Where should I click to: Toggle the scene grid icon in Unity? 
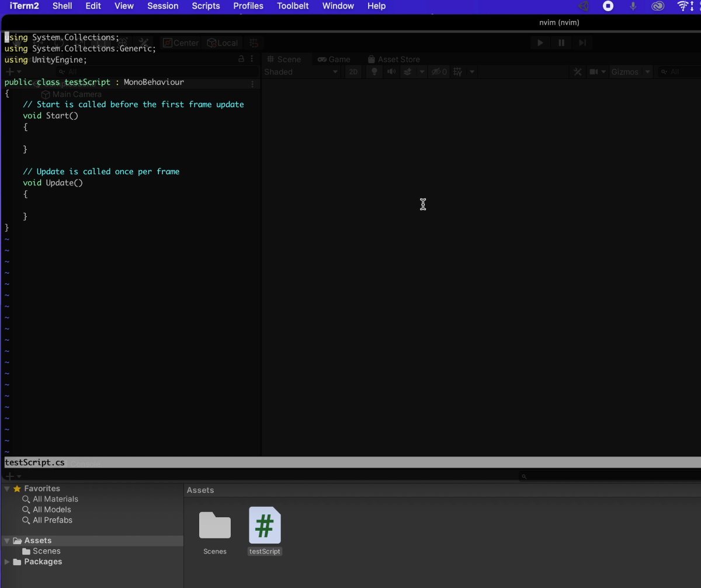458,72
